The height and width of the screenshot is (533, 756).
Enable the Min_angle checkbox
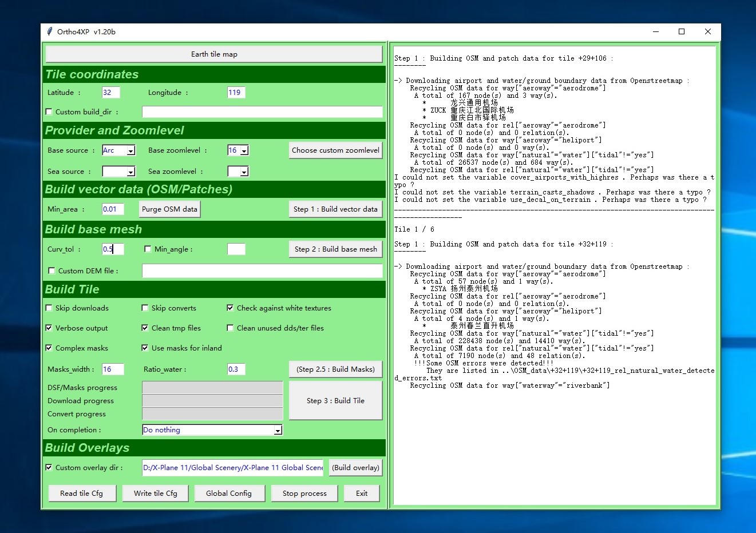click(x=148, y=249)
